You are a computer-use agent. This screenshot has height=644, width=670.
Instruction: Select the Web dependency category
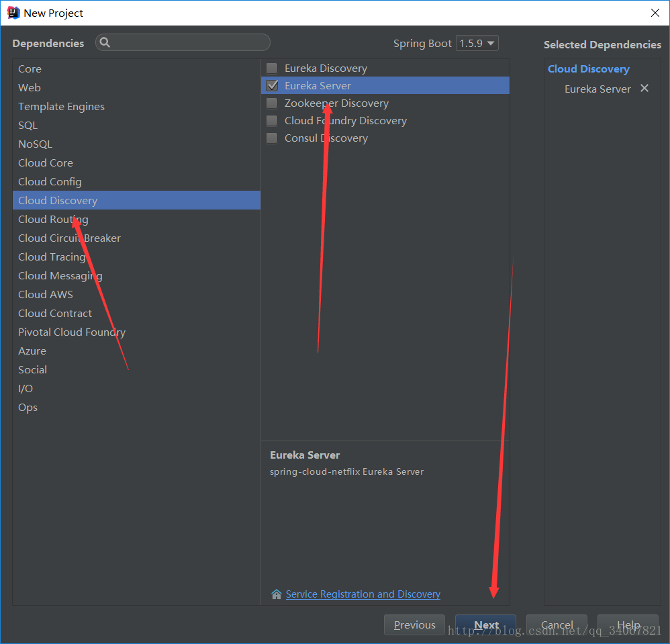point(136,87)
